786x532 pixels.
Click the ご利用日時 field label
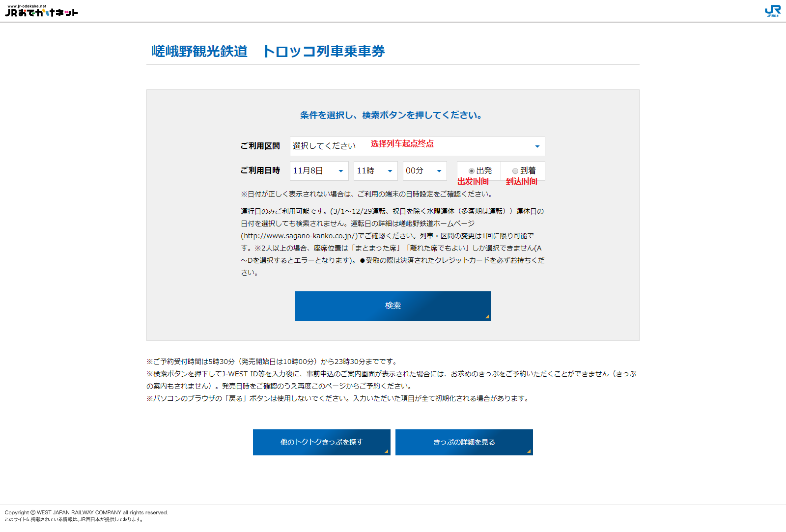tap(260, 170)
